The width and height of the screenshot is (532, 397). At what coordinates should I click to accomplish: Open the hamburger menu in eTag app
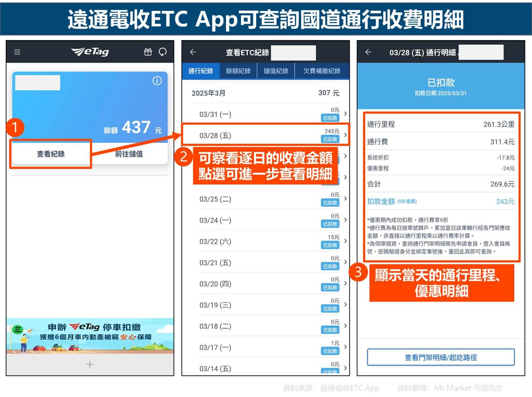pyautogui.click(x=17, y=52)
